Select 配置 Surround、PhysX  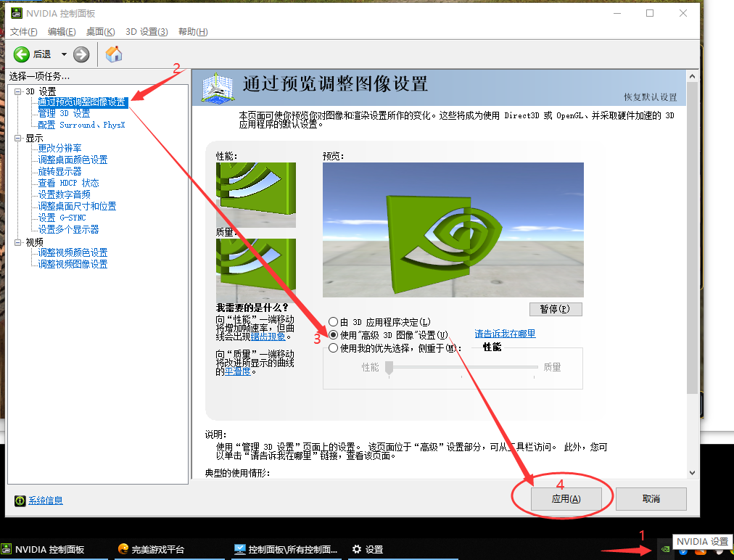[x=81, y=125]
